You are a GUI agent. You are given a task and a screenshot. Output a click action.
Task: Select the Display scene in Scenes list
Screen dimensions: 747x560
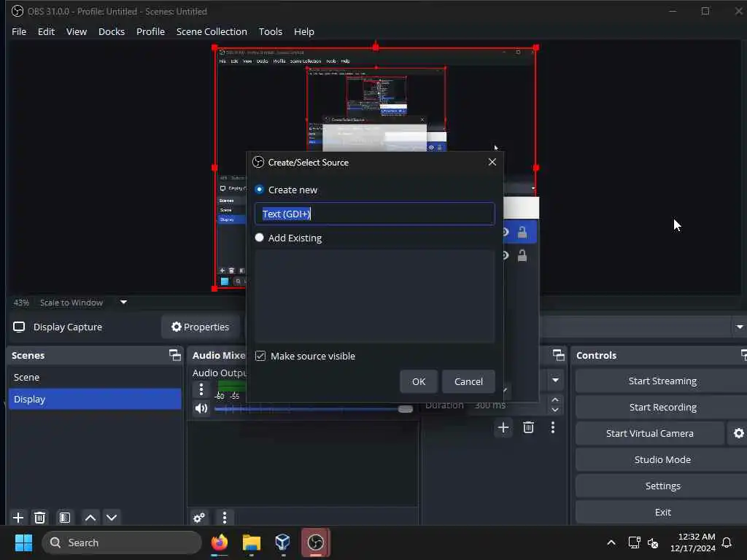pyautogui.click(x=95, y=399)
